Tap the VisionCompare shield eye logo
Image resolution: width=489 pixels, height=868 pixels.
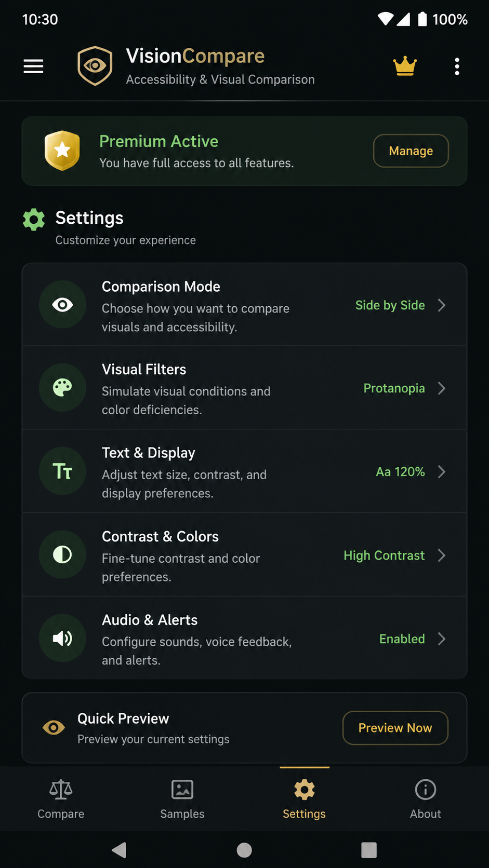95,66
